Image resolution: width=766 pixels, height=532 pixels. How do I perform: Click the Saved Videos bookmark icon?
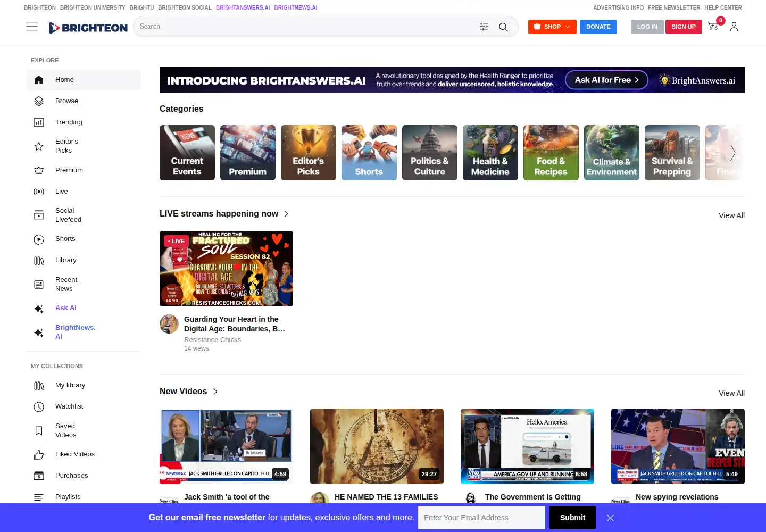39,431
